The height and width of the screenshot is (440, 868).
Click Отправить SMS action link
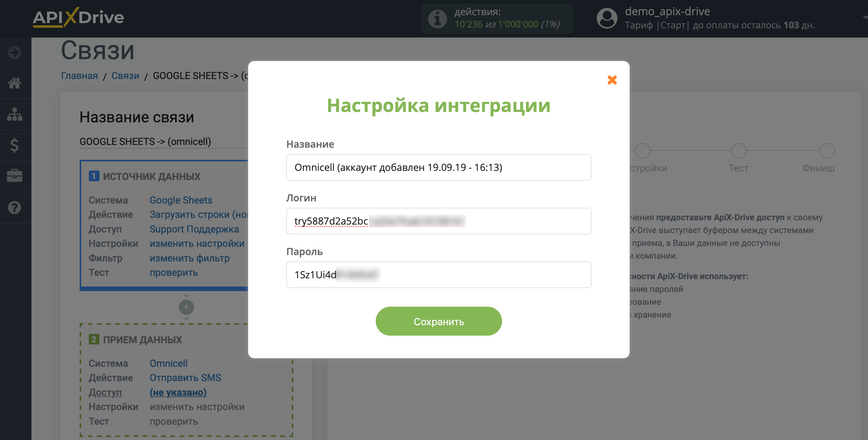tap(185, 378)
